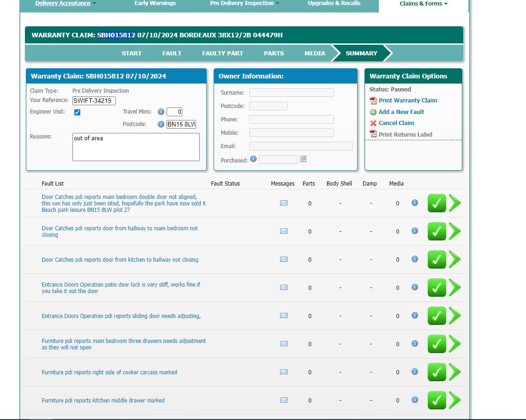The height and width of the screenshot is (420, 526).
Task: Toggle the Engineer Visit checkbox
Action: [x=78, y=112]
